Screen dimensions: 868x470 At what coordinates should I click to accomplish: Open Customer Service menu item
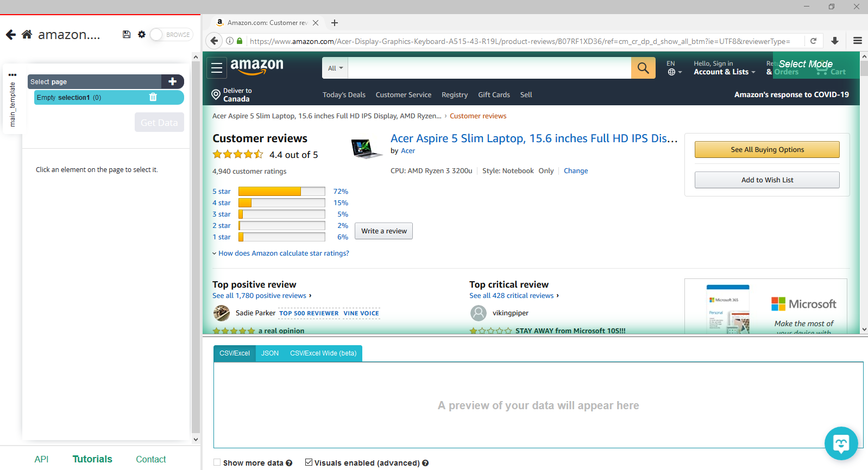click(404, 94)
